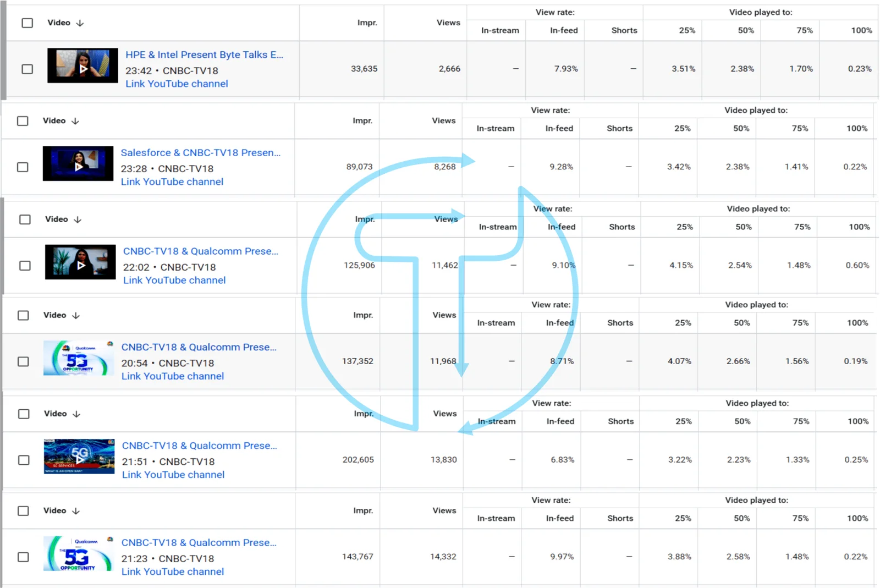
Task: Select the 0.23% played-to-100% cell
Action: pyautogui.click(x=860, y=69)
